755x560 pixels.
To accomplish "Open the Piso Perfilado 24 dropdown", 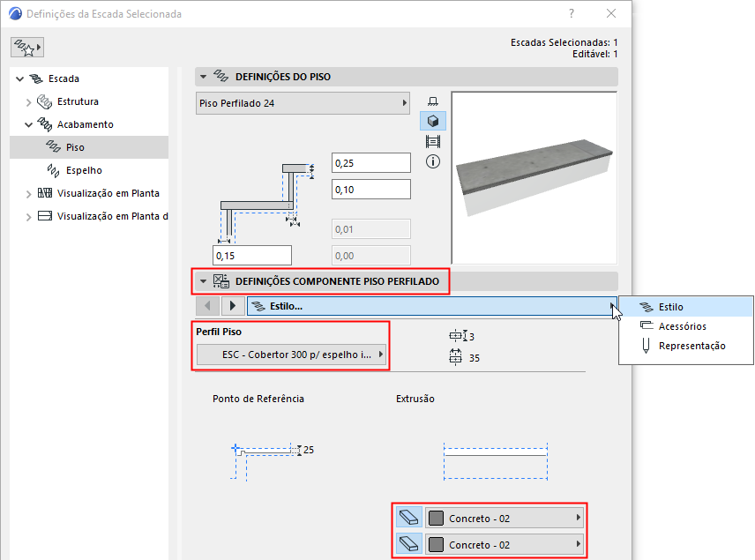I will [303, 103].
